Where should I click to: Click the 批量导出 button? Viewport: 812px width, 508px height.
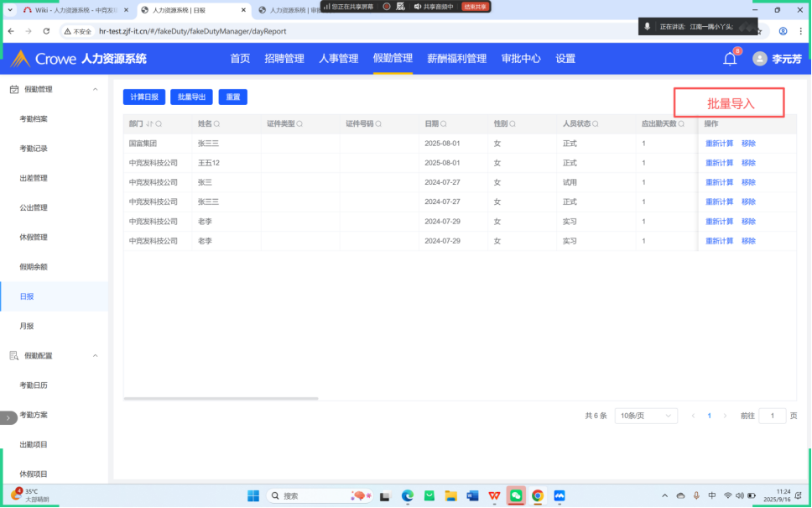(x=191, y=97)
